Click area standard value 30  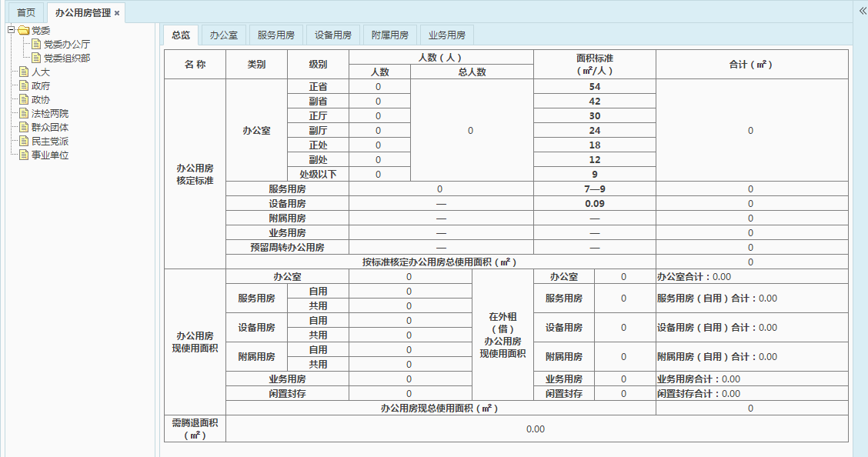(x=595, y=115)
